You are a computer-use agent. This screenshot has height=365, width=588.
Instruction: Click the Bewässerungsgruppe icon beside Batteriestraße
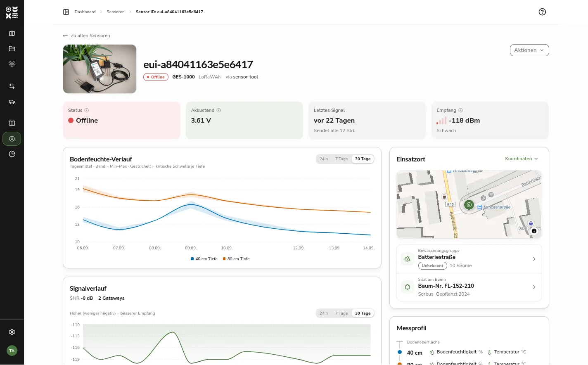[408, 259]
